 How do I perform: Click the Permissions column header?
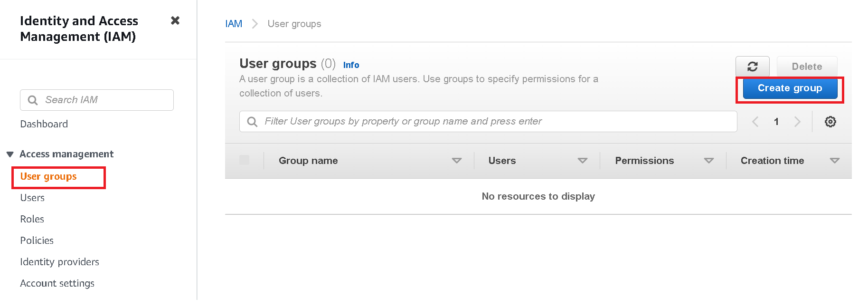pos(644,161)
